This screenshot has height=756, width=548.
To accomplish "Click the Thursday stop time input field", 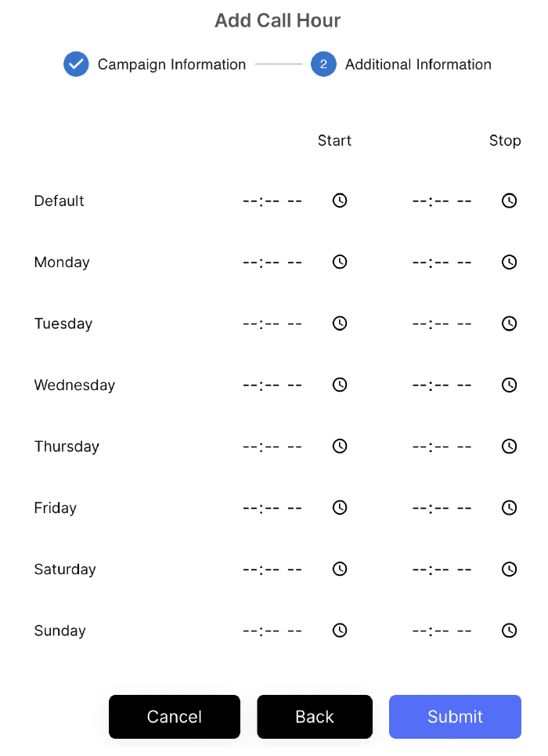I will coord(441,446).
